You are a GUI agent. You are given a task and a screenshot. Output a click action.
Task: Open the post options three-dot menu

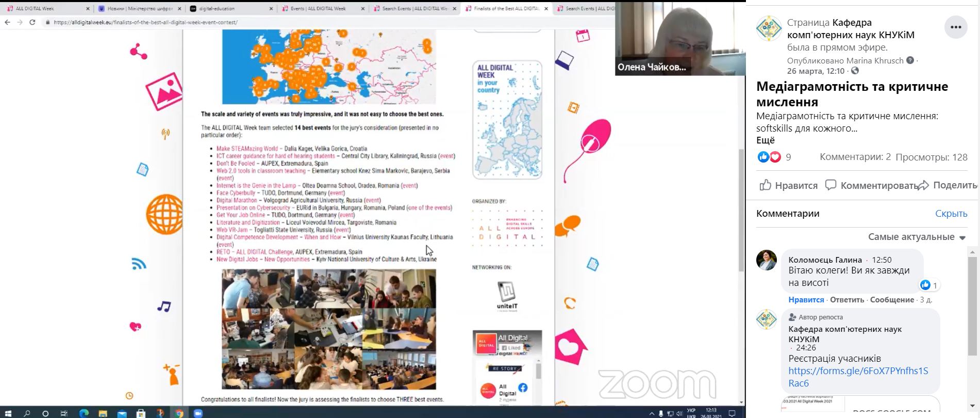pos(955,27)
